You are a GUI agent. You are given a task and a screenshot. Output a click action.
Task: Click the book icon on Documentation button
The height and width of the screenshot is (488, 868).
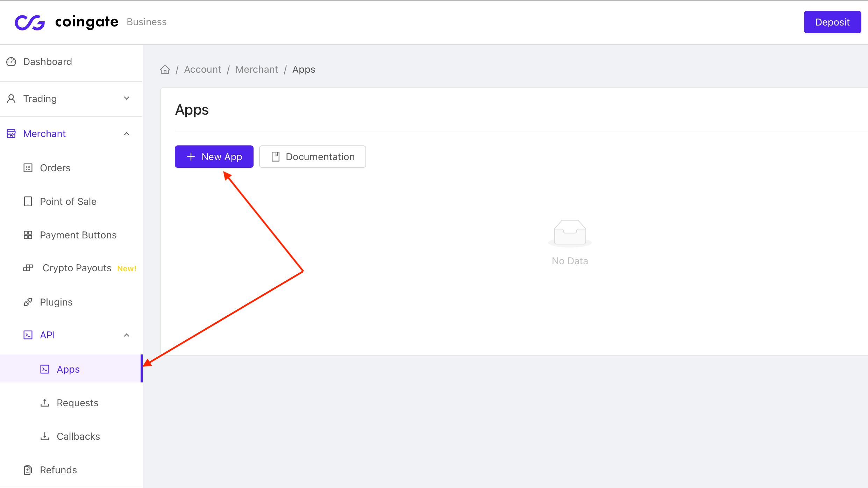point(276,157)
